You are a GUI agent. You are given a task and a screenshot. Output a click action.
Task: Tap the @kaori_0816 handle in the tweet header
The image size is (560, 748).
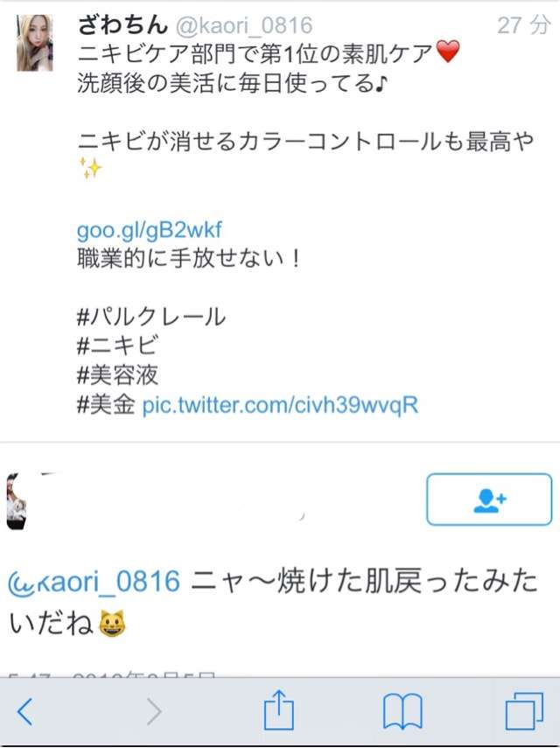click(x=245, y=25)
